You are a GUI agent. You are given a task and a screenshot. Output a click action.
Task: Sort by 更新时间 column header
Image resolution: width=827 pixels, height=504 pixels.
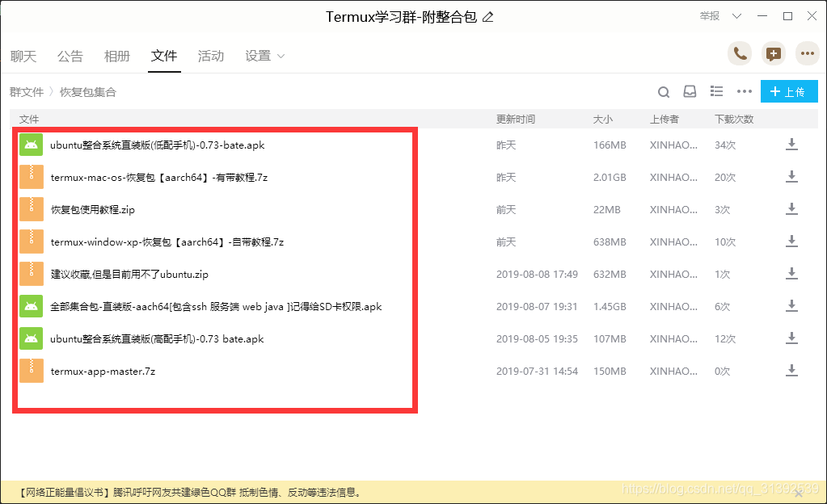515,120
